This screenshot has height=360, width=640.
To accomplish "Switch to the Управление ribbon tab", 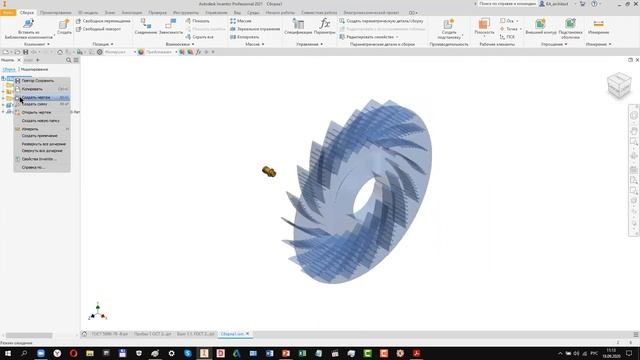I will 216,13.
